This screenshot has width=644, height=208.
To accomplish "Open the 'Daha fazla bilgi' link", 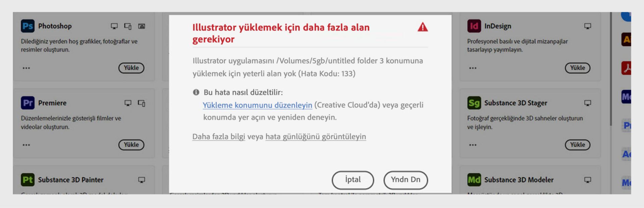I will tap(219, 137).
